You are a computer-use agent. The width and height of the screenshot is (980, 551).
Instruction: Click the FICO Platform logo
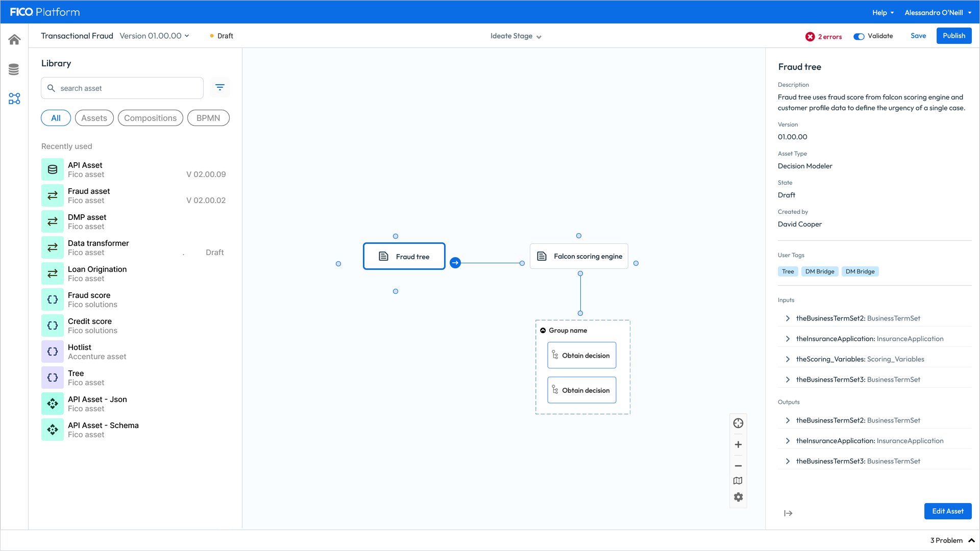pyautogui.click(x=45, y=12)
